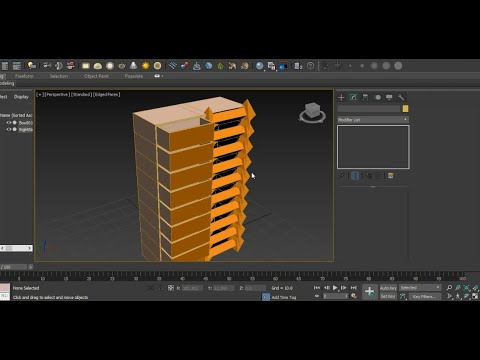Click the X coordinate input field
This screenshot has height=360, width=480.
point(192,288)
